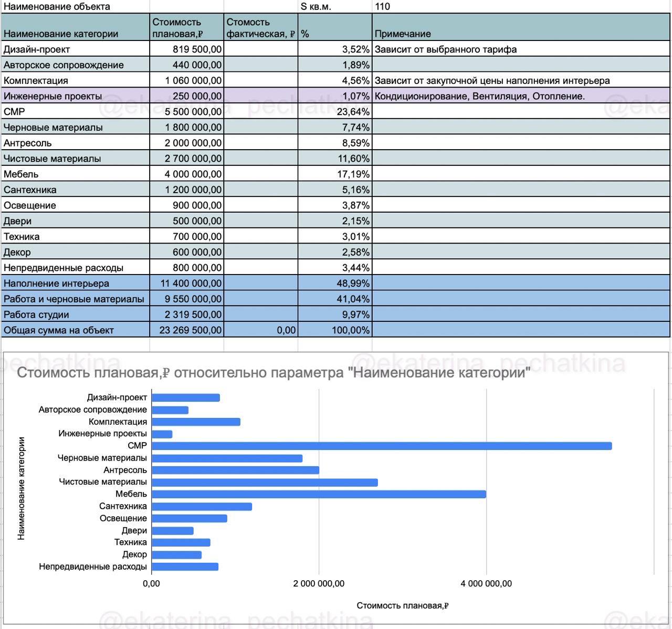The image size is (672, 629).
Task: Select the Чистовые материалы chart bar
Action: [x=265, y=482]
